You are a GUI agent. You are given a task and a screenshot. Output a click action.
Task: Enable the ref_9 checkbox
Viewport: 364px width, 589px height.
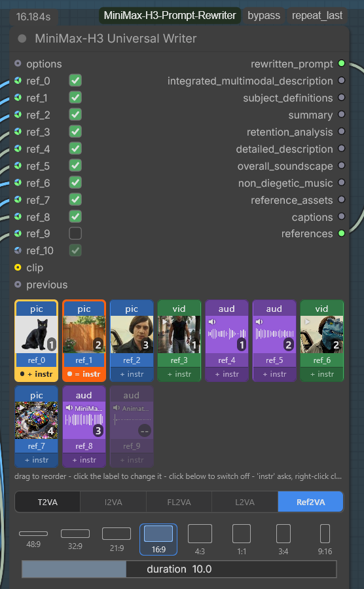point(75,233)
